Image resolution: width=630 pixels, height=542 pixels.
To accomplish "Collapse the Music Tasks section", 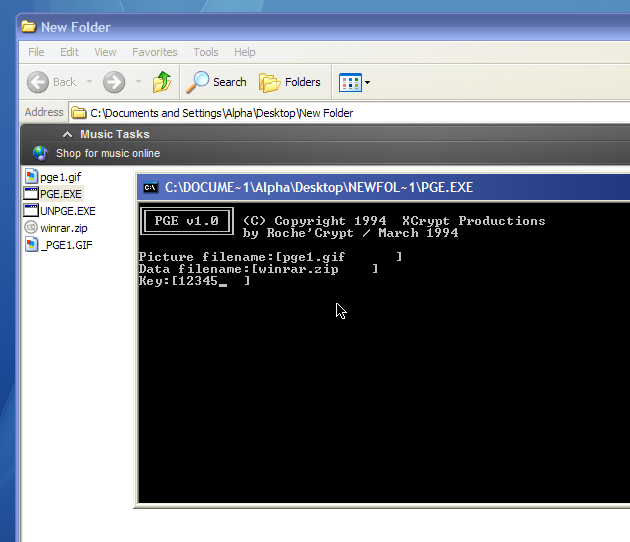I will (68, 134).
